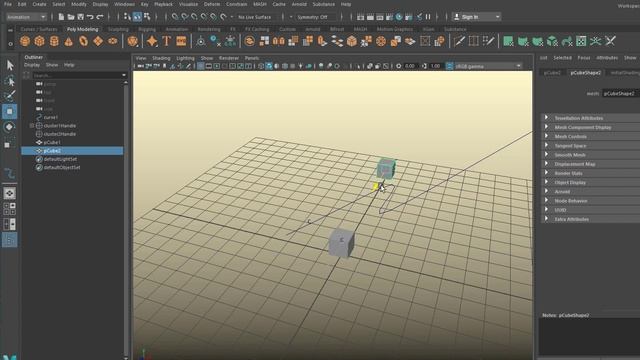640x360 pixels.
Task: Open Outliner Display menu
Action: coord(32,65)
